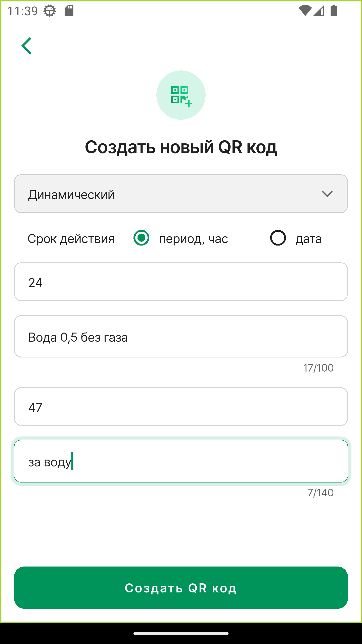
Task: Open the «Динамический» QR type dropdown
Action: click(x=180, y=194)
